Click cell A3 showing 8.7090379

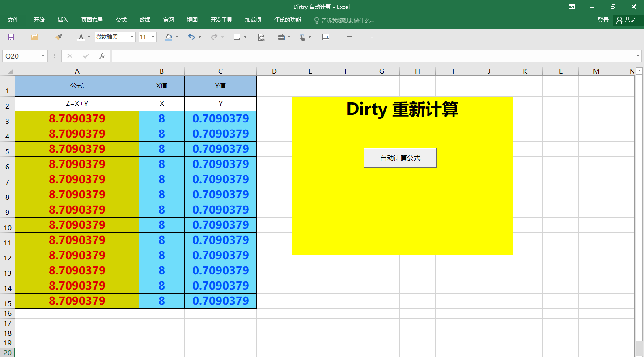point(77,119)
